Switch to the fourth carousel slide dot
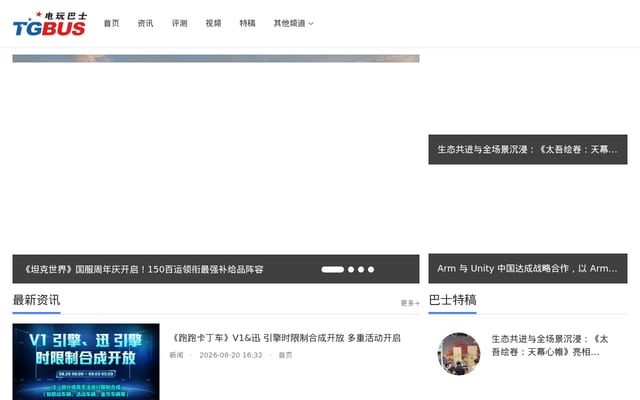This screenshot has width=640, height=400. (371, 269)
